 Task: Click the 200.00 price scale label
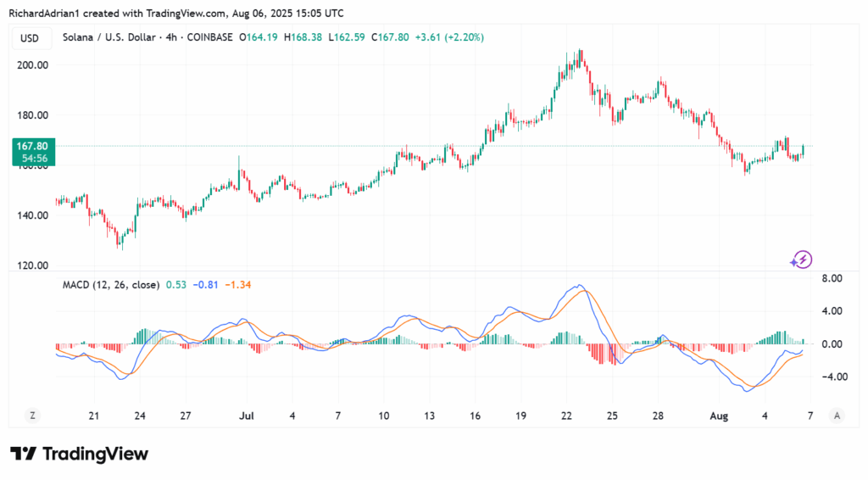tap(33, 64)
